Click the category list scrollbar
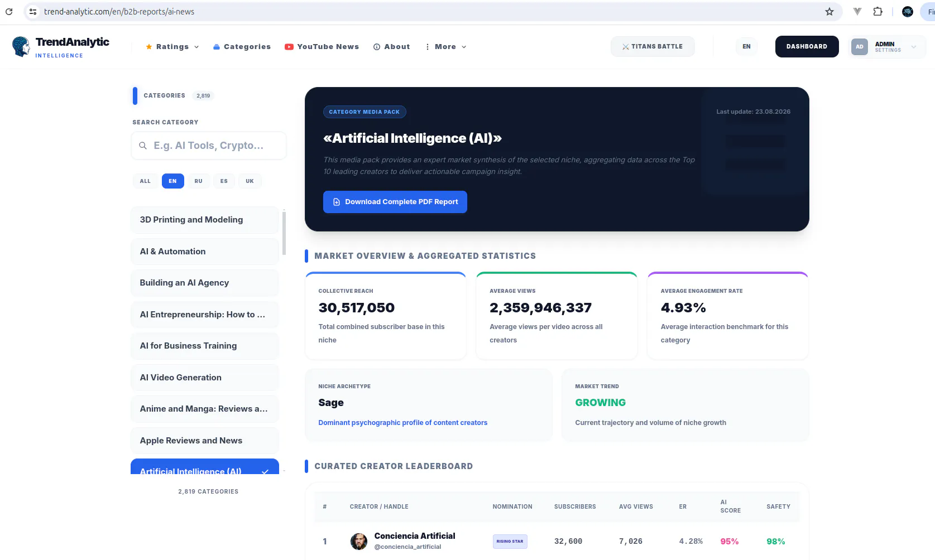The width and height of the screenshot is (935, 560). 284,233
